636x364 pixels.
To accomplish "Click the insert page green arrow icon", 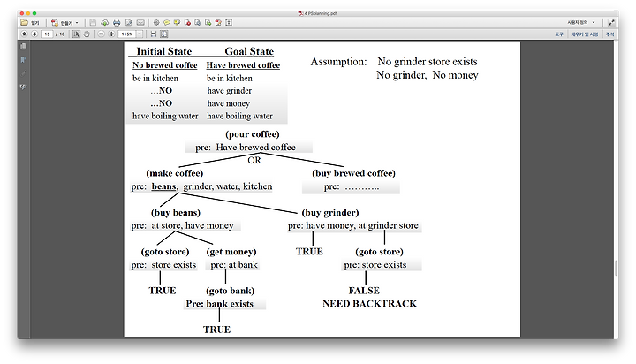I will coord(208,23).
